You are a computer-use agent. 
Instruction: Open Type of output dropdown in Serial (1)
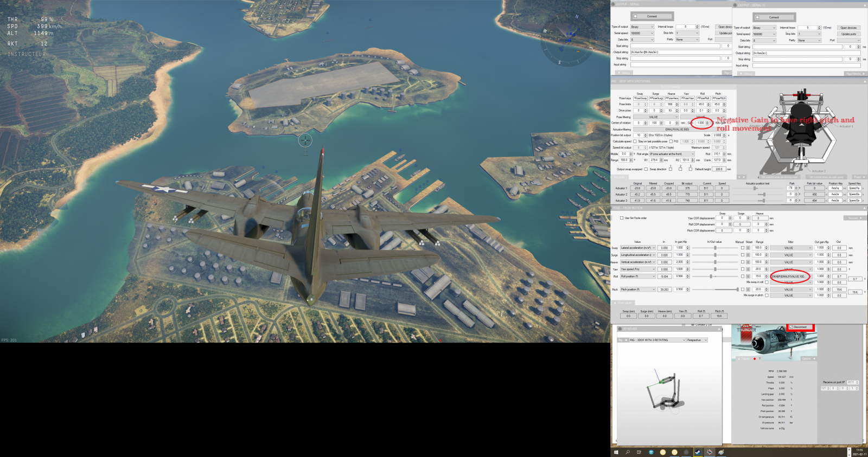coord(764,28)
